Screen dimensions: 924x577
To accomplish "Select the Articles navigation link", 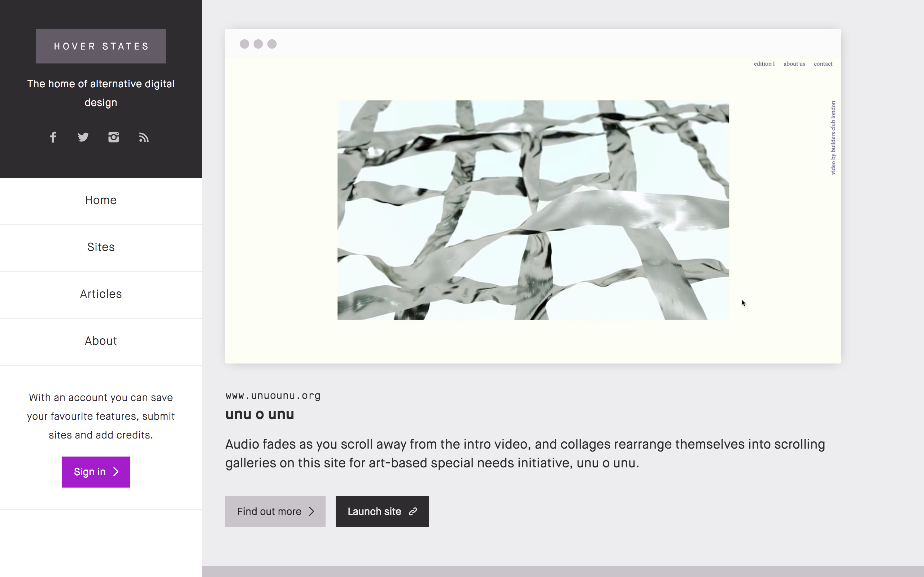I will pyautogui.click(x=101, y=294).
